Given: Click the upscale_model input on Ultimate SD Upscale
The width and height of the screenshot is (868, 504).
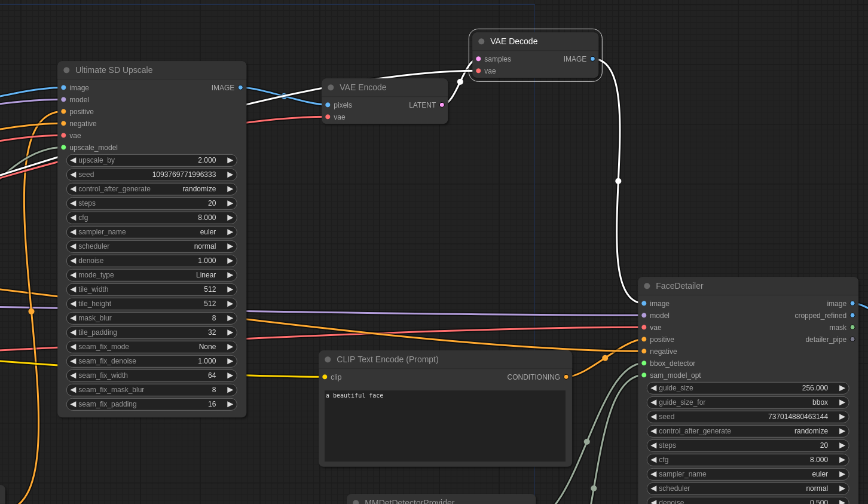Looking at the screenshot, I should tap(63, 148).
